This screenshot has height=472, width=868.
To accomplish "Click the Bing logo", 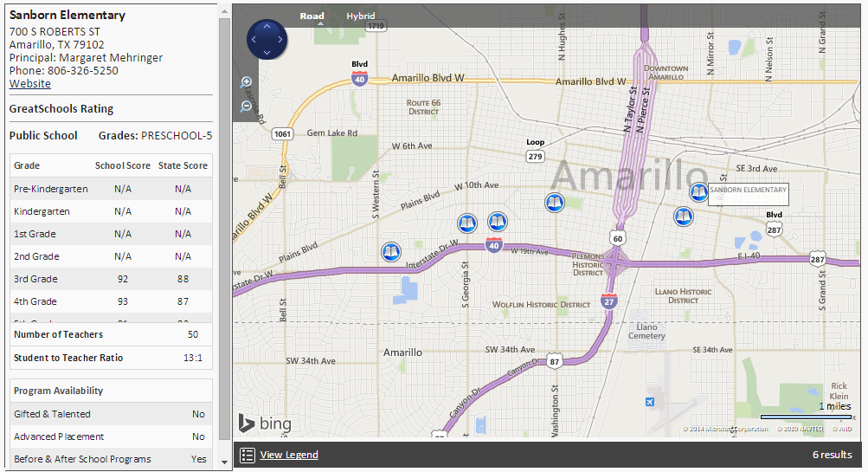I will [265, 424].
